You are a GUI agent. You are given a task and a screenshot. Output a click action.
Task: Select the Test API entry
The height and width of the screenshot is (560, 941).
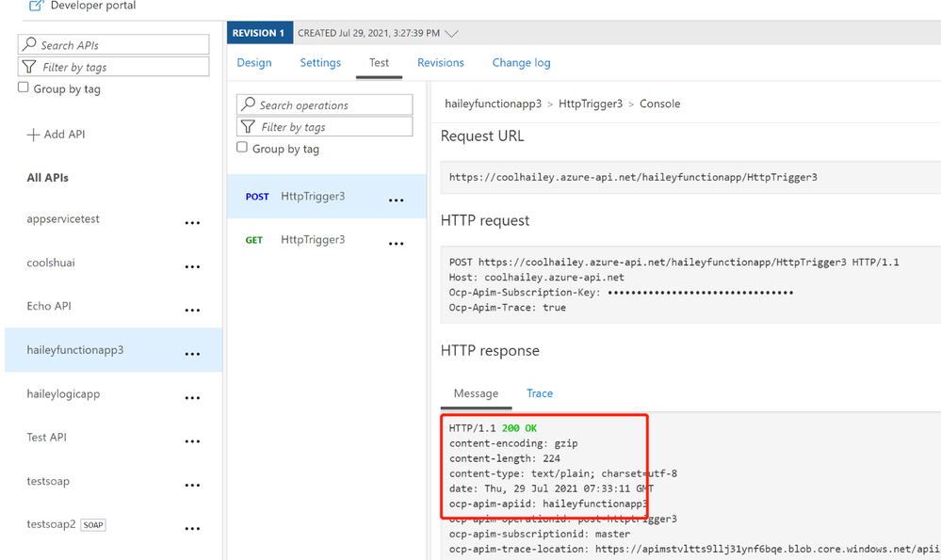point(46,437)
